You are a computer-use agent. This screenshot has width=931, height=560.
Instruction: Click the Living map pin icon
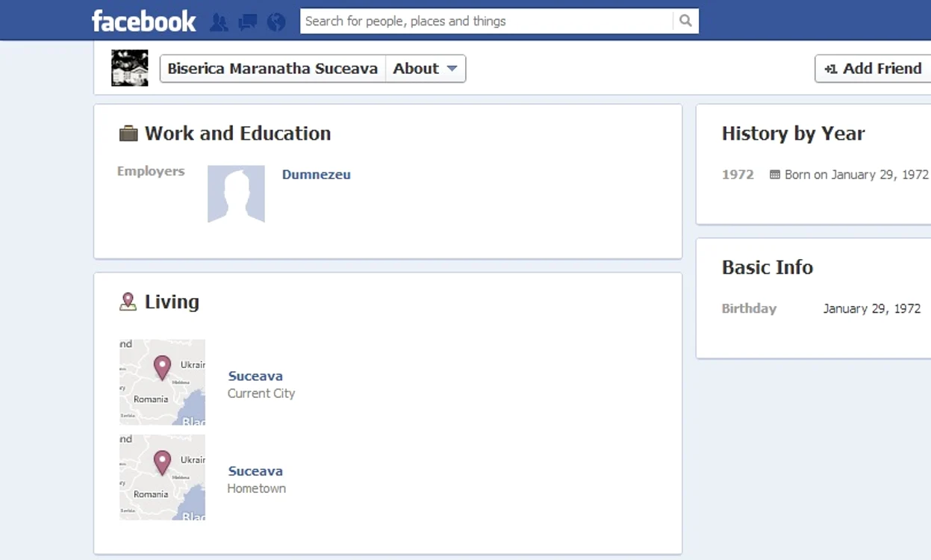pyautogui.click(x=128, y=302)
